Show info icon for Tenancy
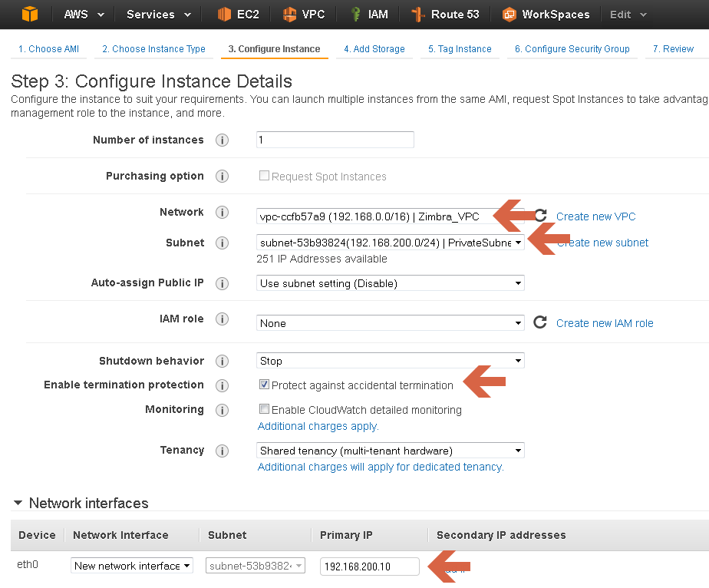709x588 pixels. [x=222, y=451]
